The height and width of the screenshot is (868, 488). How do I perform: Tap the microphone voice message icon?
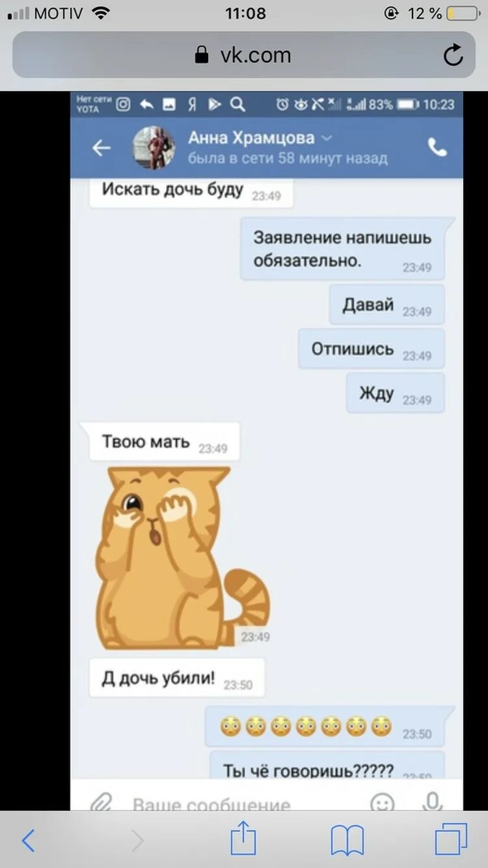point(433,802)
